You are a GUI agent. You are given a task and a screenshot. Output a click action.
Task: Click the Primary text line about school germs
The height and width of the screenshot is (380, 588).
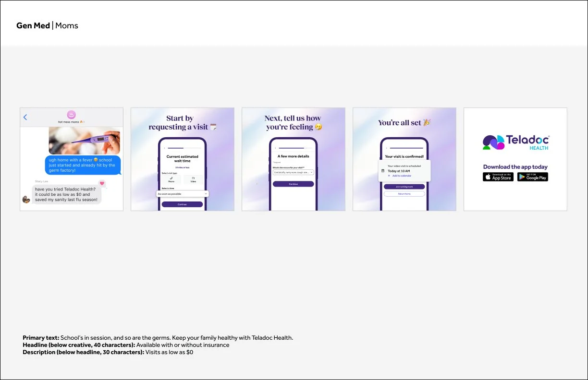158,338
